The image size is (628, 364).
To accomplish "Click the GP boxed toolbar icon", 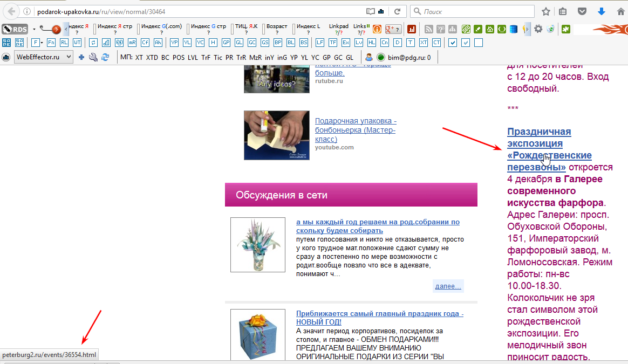I will click(x=226, y=43).
